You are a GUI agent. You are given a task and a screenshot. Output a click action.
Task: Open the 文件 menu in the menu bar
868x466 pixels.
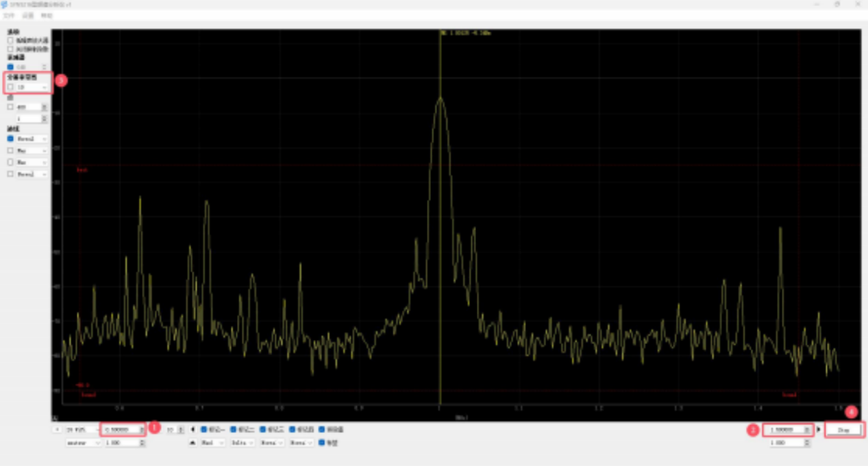coord(9,14)
